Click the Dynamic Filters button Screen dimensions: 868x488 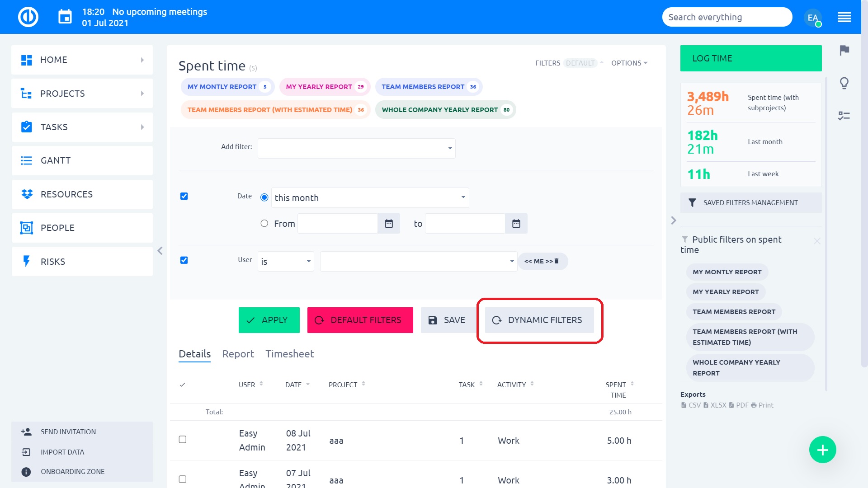pyautogui.click(x=539, y=320)
